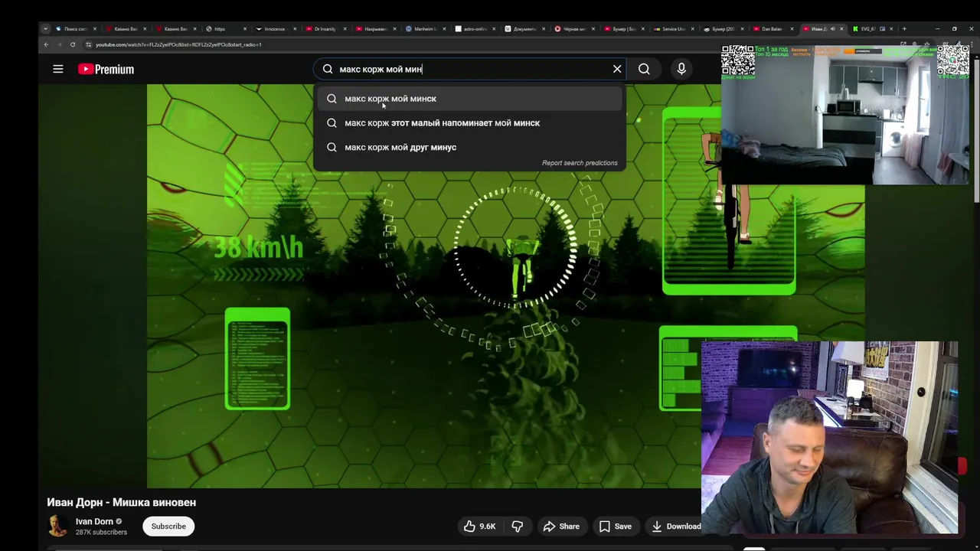
Task: Choose suggestion "макс корж мой минск"
Action: 469,99
